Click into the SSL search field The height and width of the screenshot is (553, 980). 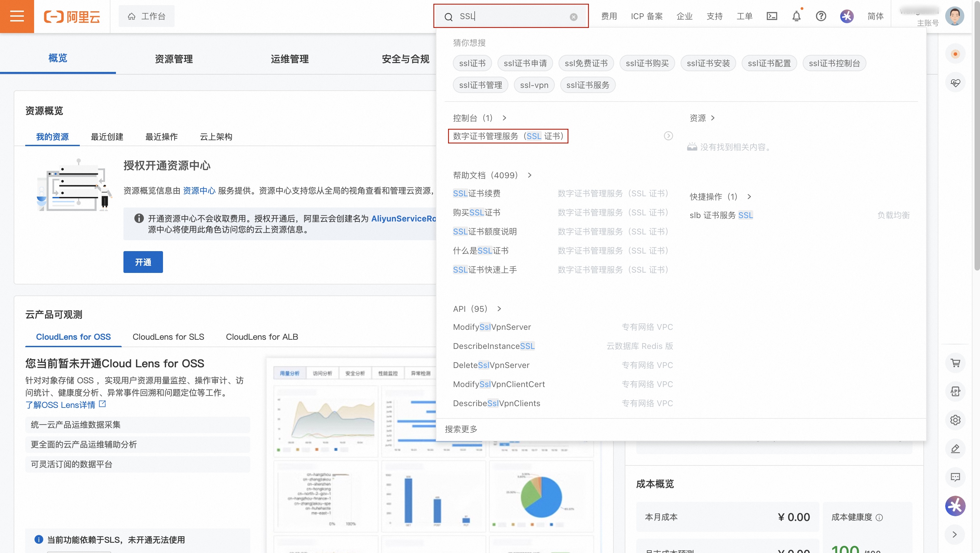[x=511, y=16]
